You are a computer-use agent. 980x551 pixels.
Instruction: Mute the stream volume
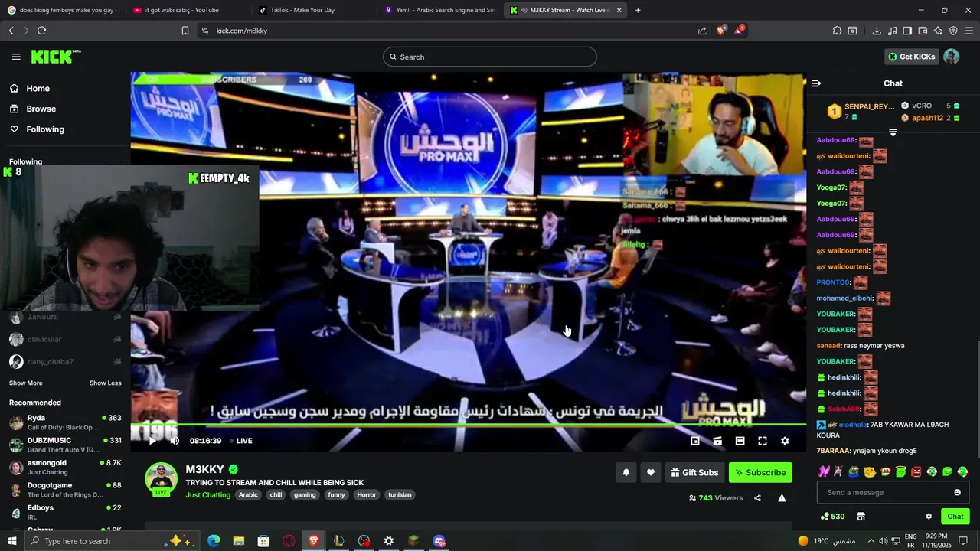175,441
